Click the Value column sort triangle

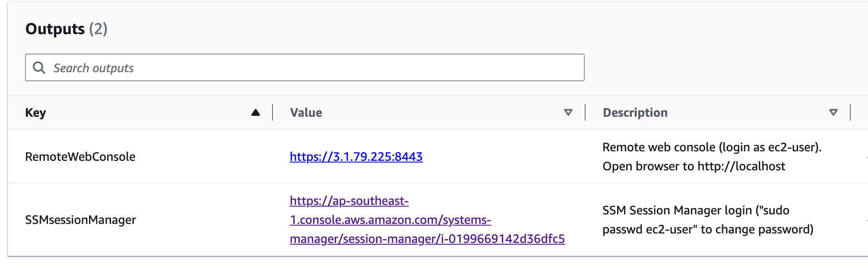tap(568, 112)
